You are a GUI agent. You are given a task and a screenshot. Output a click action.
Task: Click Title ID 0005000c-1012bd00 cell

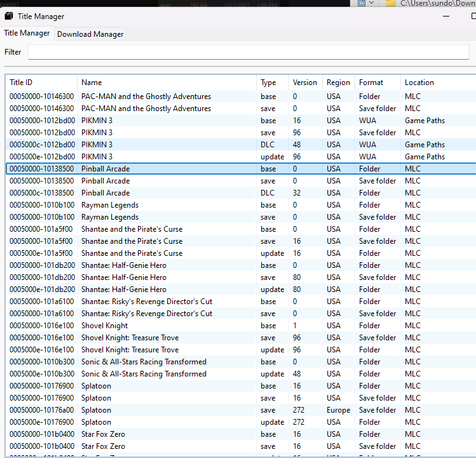click(x=42, y=145)
